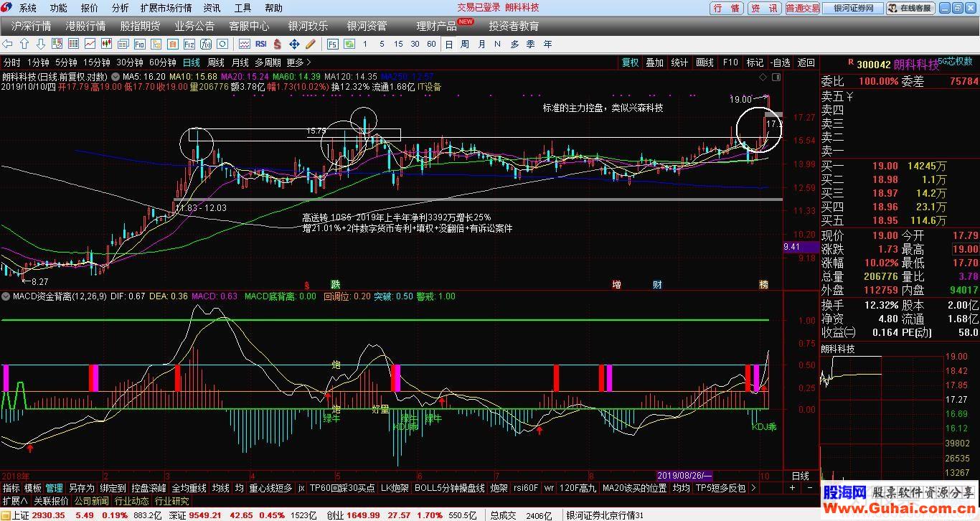Toggle the 年 yearly period toolbar button
The image size is (980, 521).
548,44
